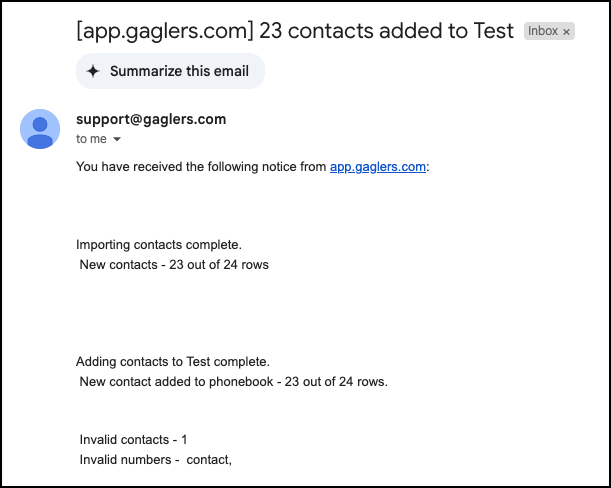Click the "[app.gaglers.com]" prefix in the subject
This screenshot has width=611, height=488.
click(165, 31)
